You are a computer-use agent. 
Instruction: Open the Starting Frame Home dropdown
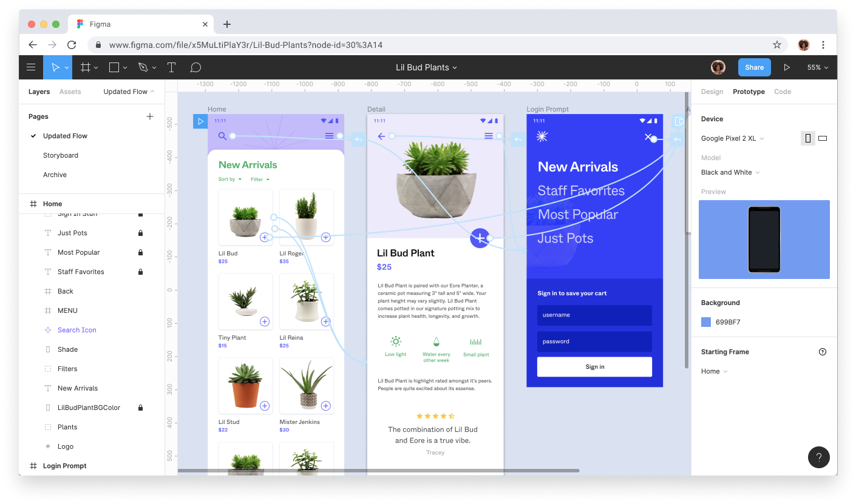714,371
